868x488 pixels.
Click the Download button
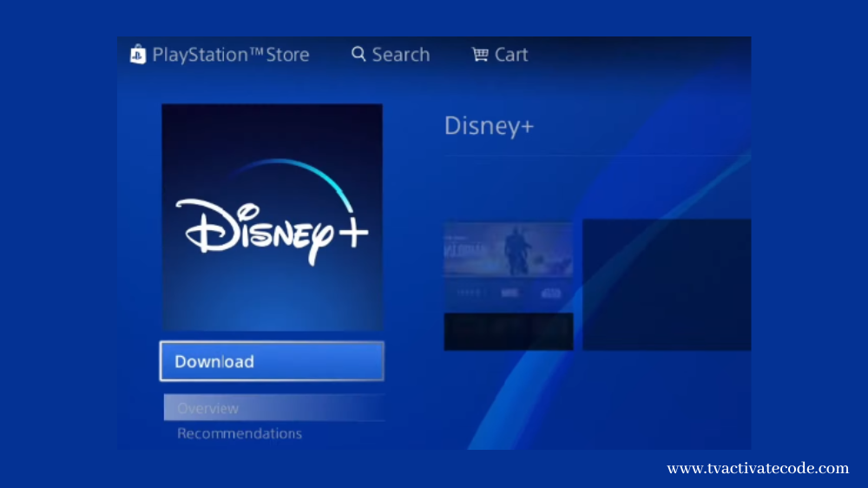[272, 361]
